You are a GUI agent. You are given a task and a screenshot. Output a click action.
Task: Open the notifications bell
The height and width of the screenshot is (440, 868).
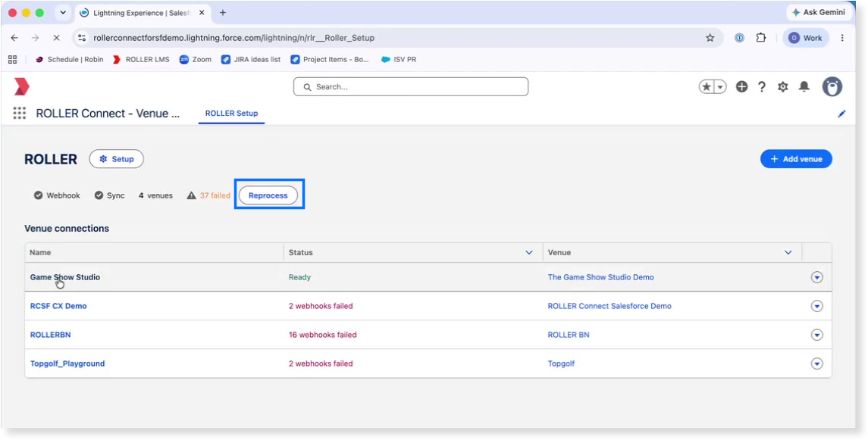[804, 87]
